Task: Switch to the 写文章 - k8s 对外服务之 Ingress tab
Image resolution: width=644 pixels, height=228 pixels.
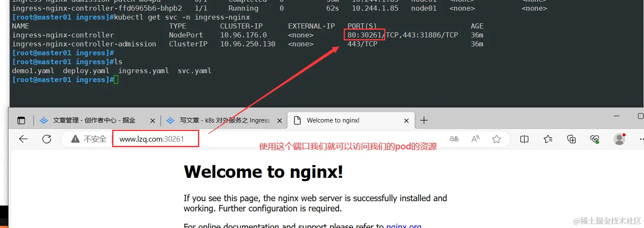Action: (x=225, y=120)
